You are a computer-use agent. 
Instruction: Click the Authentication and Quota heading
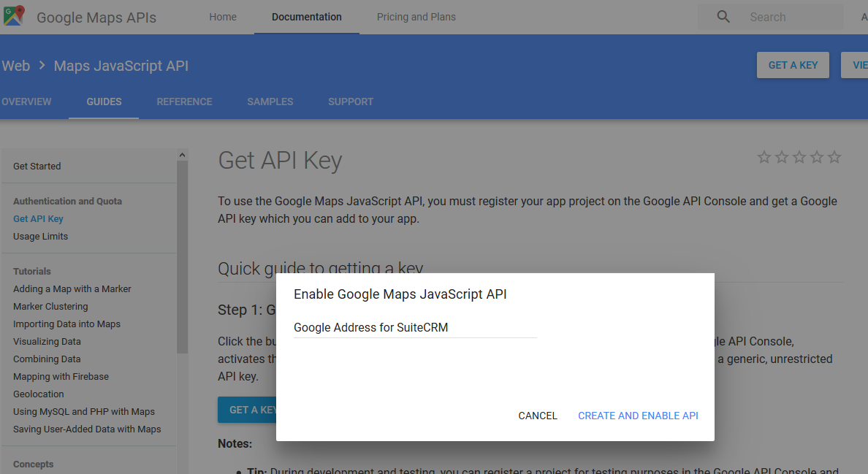67,202
